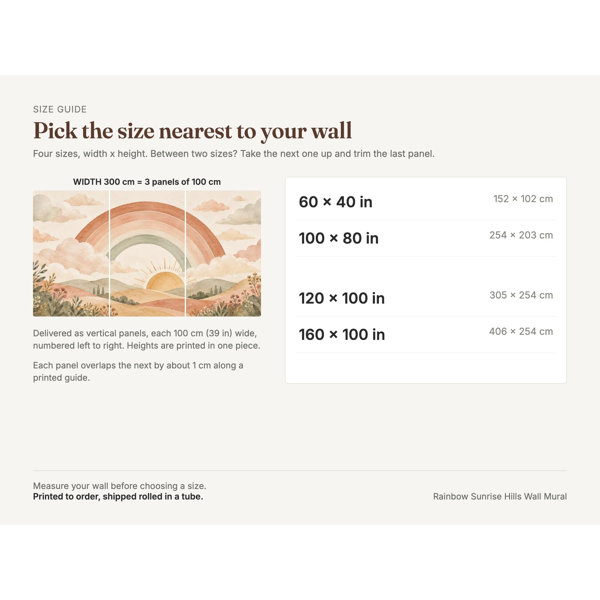Select the 100 × 80 in size option
The height and width of the screenshot is (600, 600).
pos(426,238)
